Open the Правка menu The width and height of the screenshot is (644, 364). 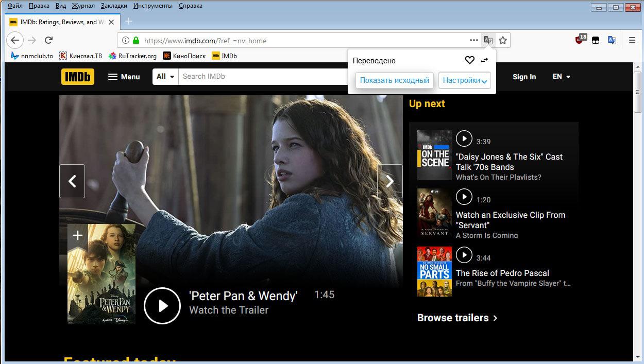[39, 6]
